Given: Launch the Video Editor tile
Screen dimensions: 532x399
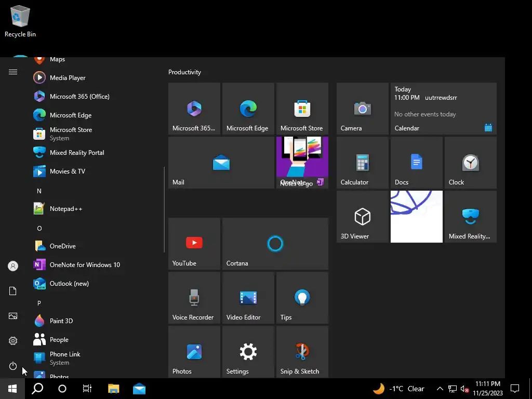Looking at the screenshot, I should (x=248, y=298).
